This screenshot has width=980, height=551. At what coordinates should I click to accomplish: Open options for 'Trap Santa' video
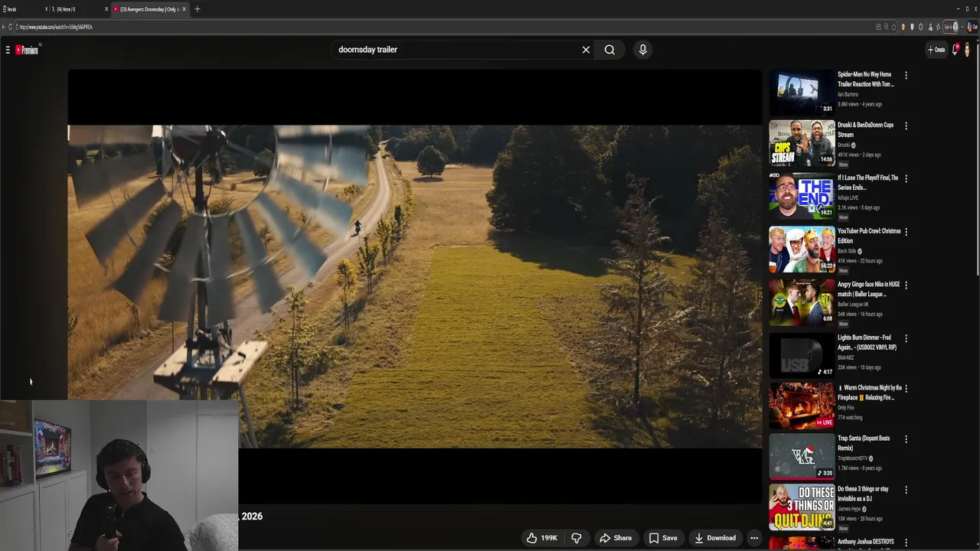pos(906,439)
